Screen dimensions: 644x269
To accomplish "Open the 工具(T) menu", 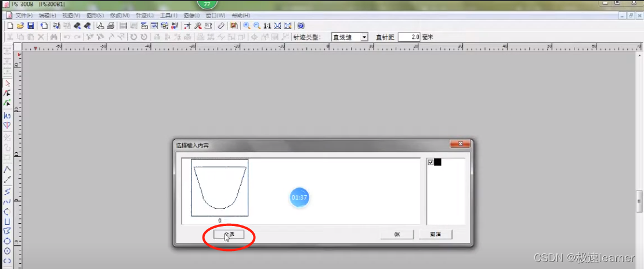I will tap(168, 15).
